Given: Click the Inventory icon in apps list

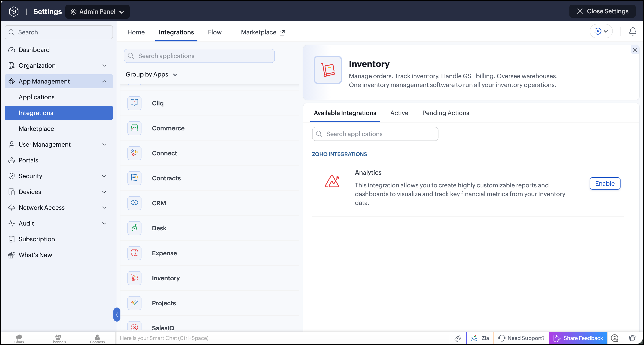Looking at the screenshot, I should pos(134,278).
